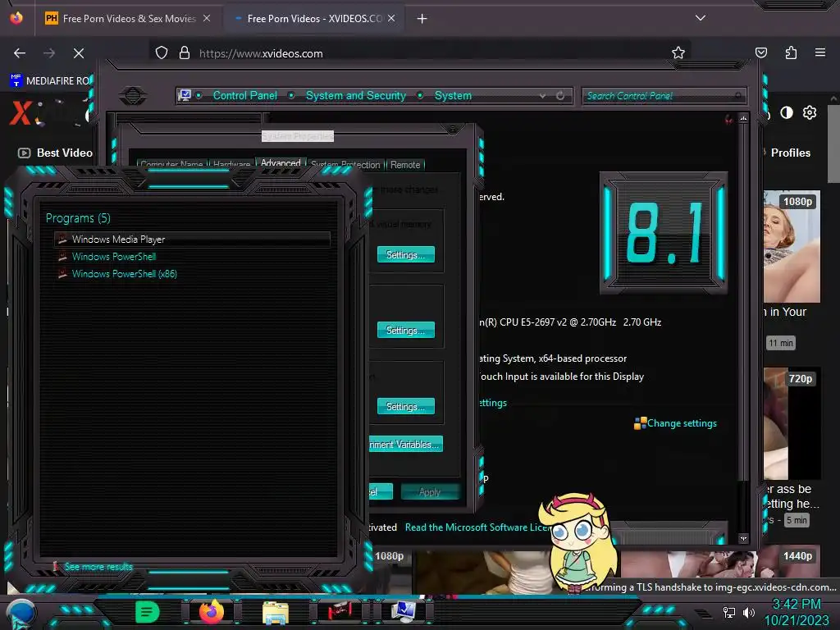Open Read the Microsoft Software License link
The height and width of the screenshot is (630, 840).
(477, 527)
